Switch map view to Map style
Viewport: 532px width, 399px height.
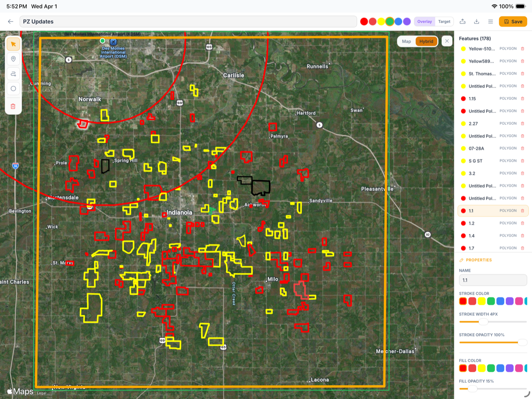(x=407, y=41)
